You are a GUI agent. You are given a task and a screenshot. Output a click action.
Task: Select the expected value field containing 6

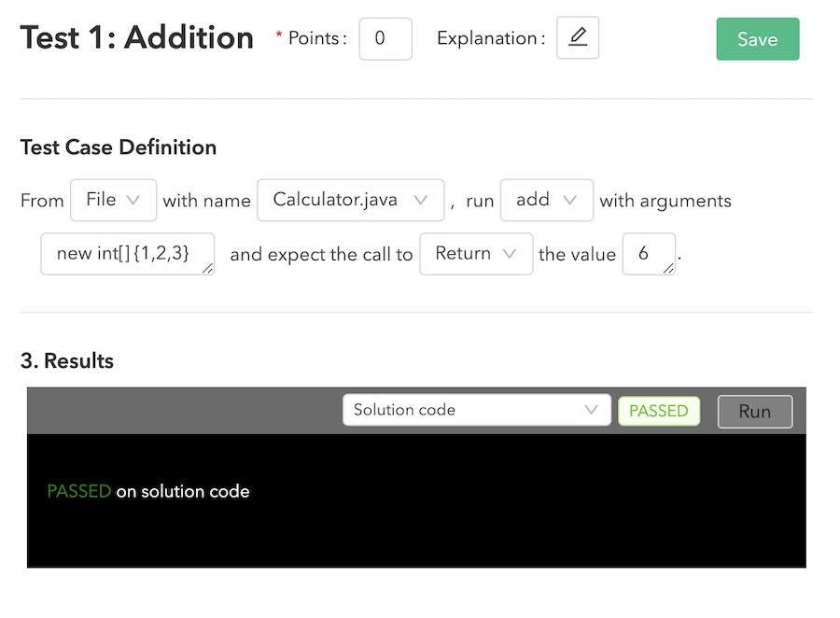649,253
